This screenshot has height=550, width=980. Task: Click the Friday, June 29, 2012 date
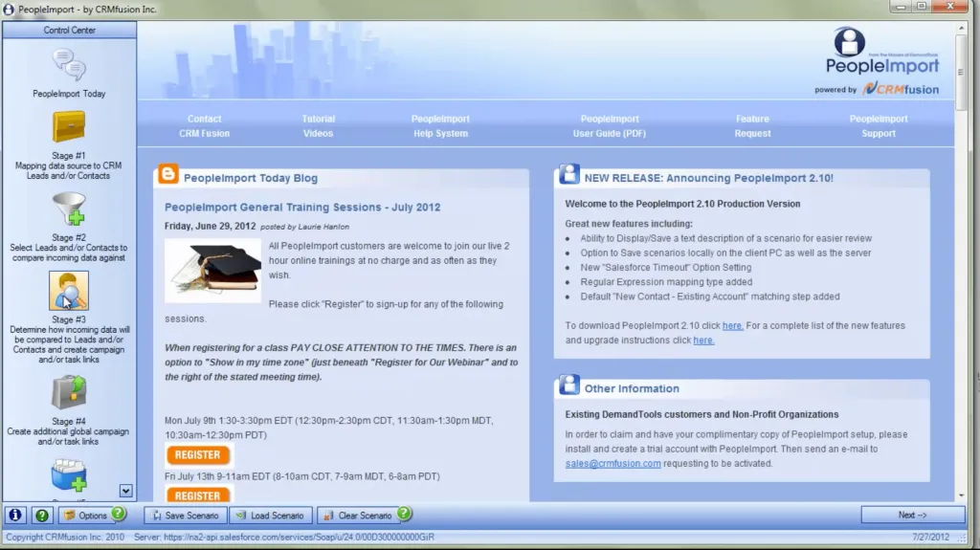coord(210,227)
